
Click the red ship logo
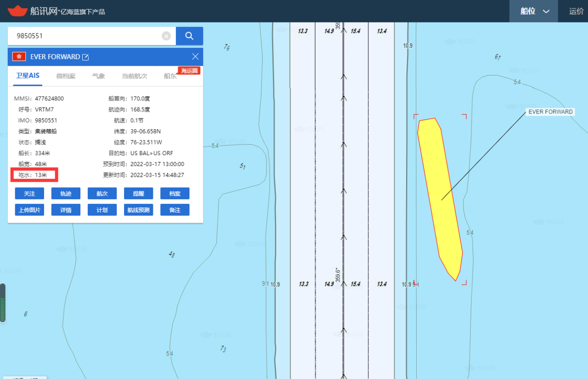point(17,11)
